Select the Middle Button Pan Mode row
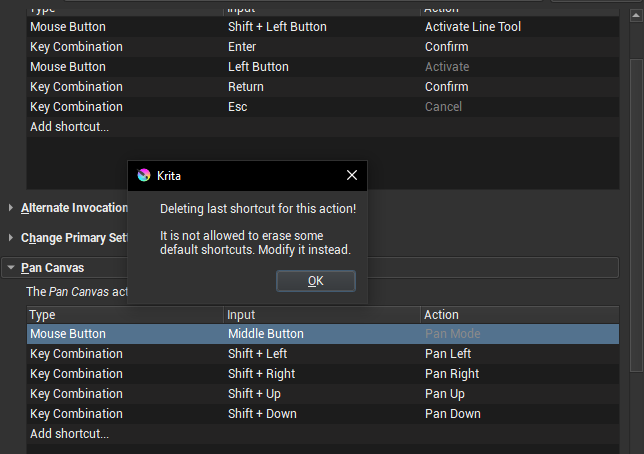The width and height of the screenshot is (644, 454). point(265,334)
